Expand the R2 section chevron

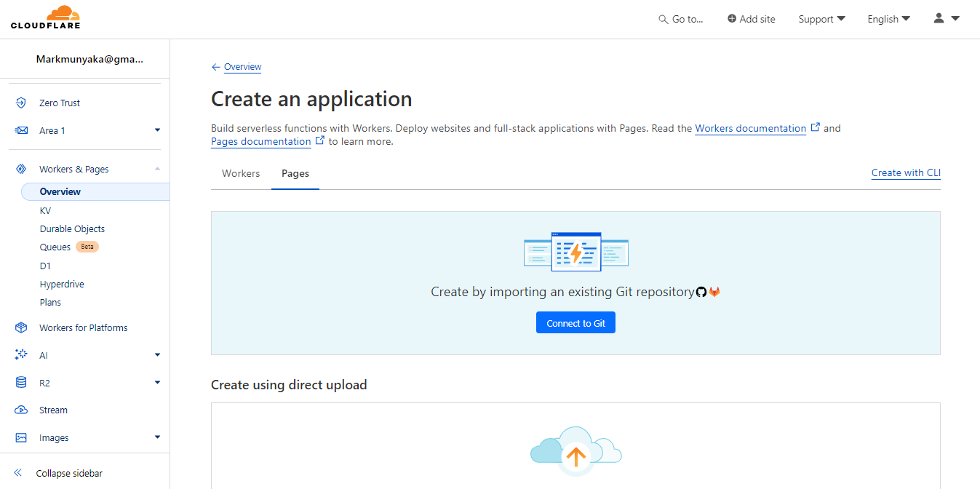pyautogui.click(x=157, y=382)
